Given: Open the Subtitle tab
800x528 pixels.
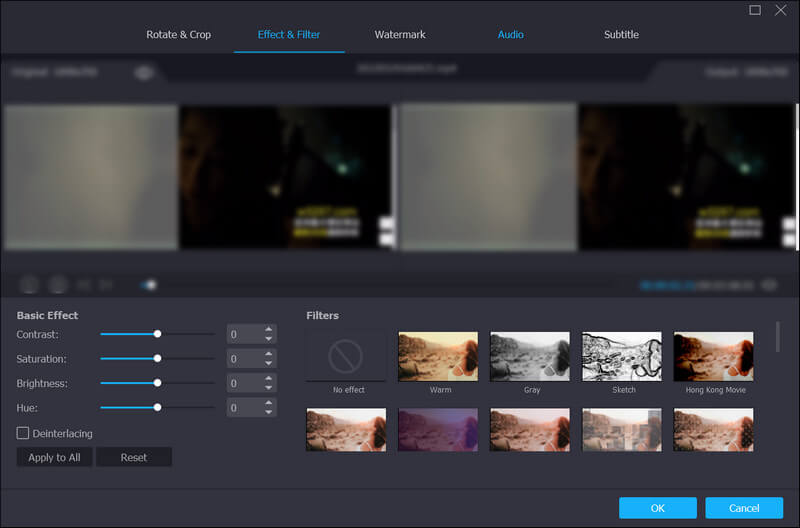Looking at the screenshot, I should (x=621, y=35).
